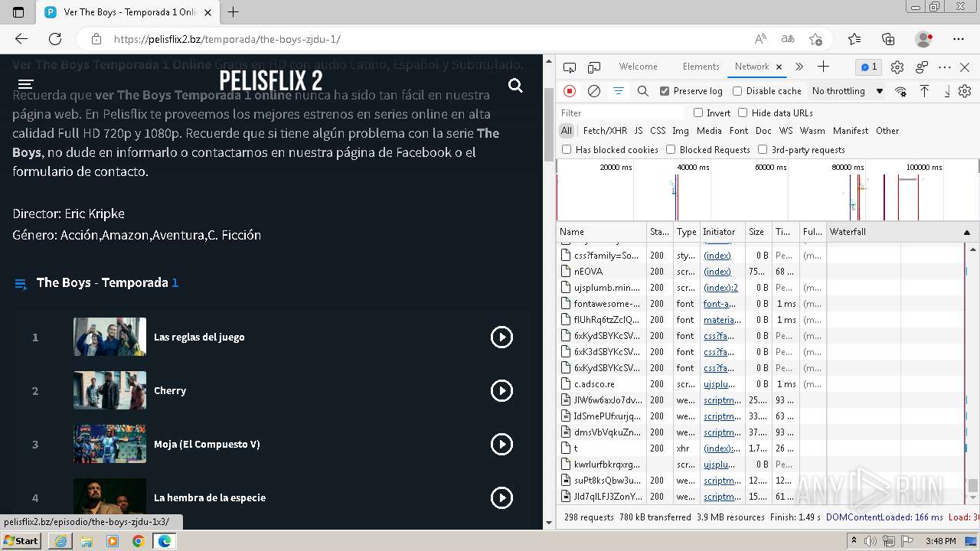Screen dimensions: 980x551
Task: Open the translate icon in address bar
Action: [x=788, y=39]
